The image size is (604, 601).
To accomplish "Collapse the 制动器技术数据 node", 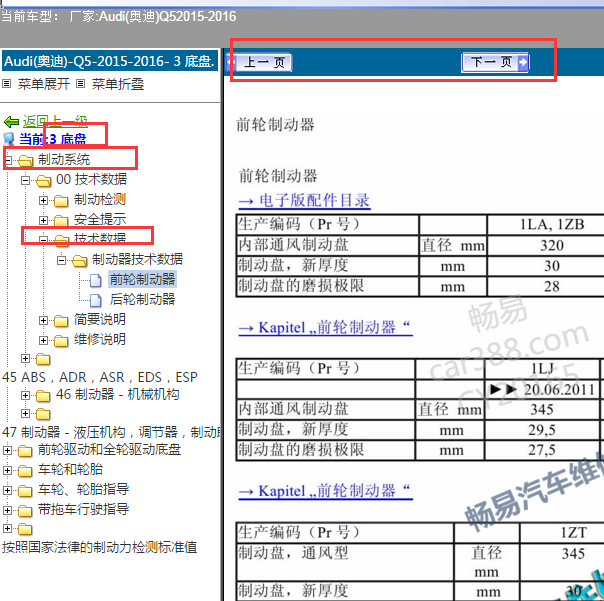I will point(61,260).
